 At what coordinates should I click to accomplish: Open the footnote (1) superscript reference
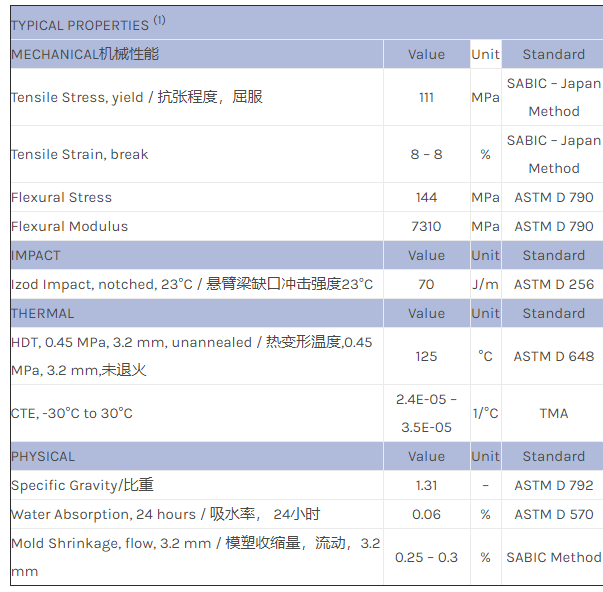(x=160, y=20)
